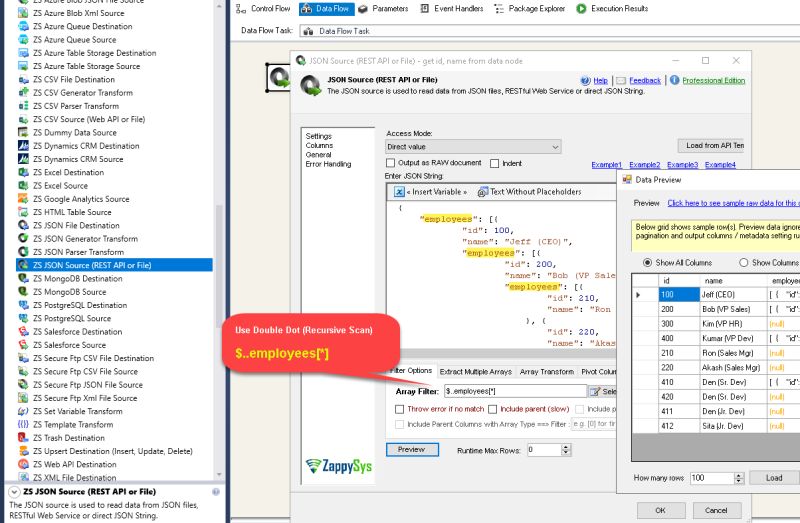Toggle the Indent checkbox

494,163
